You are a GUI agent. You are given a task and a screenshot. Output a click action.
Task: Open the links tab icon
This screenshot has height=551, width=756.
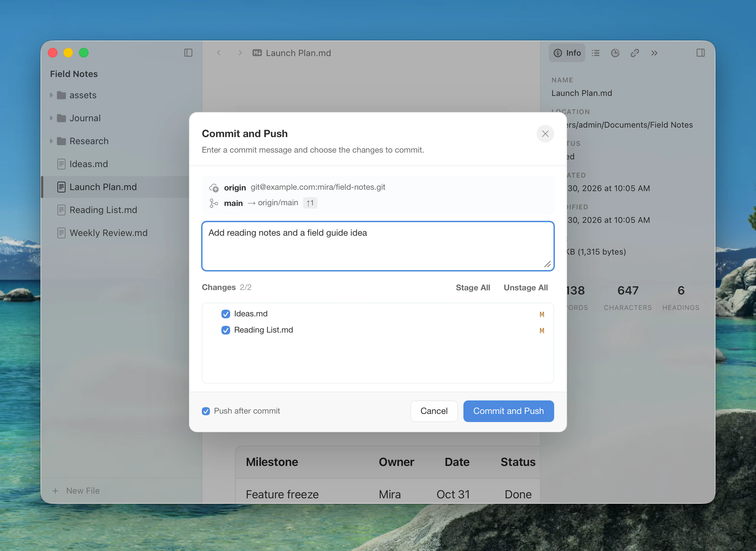pyautogui.click(x=635, y=53)
